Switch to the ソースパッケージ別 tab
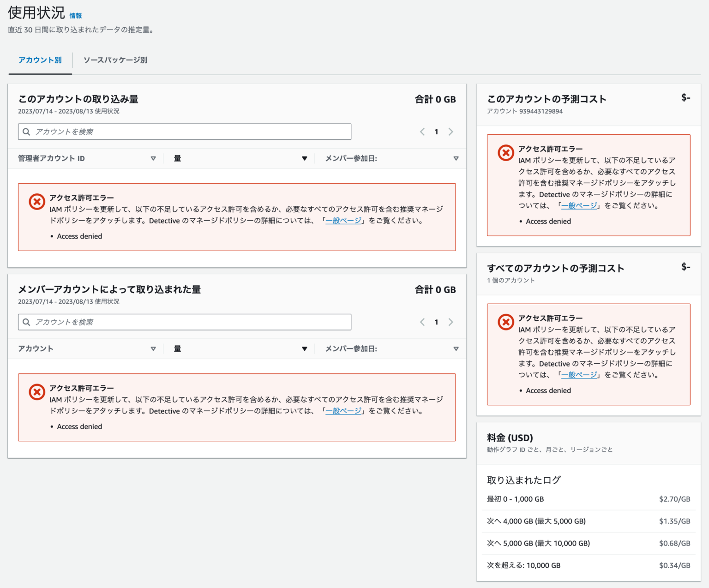 coord(115,60)
